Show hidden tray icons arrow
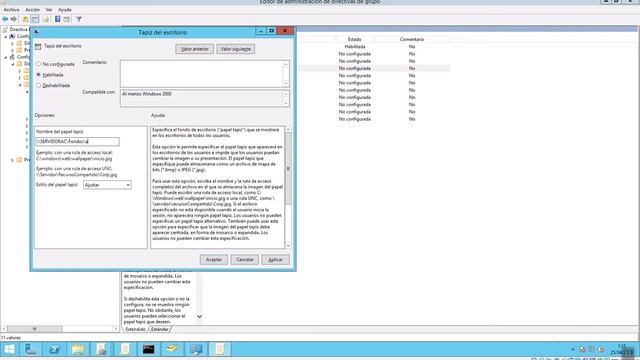The image size is (640, 360). point(573,349)
